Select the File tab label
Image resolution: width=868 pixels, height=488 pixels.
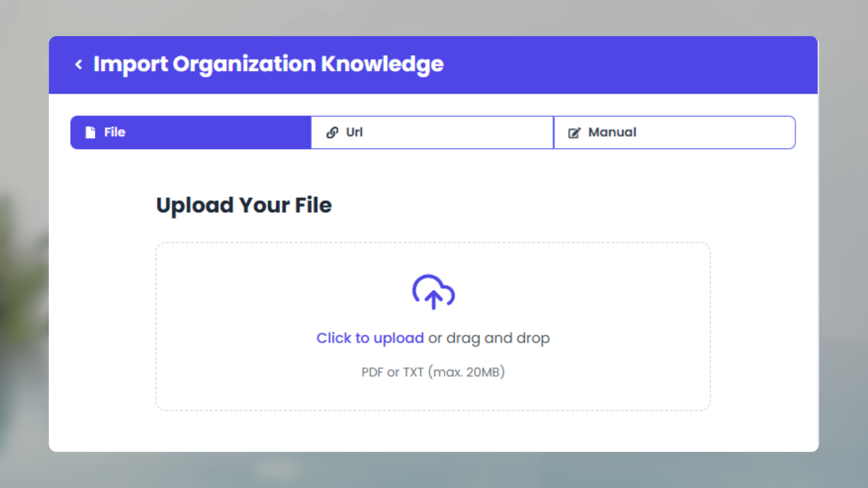[115, 132]
